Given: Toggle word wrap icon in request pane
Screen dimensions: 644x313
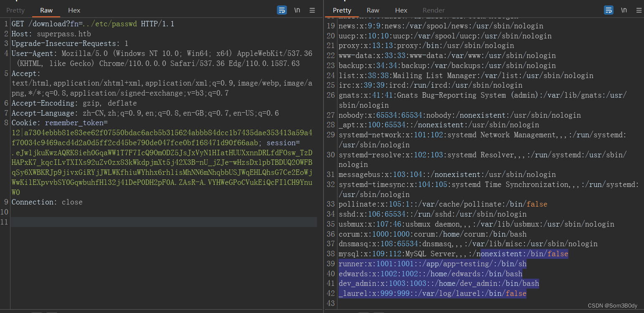Looking at the screenshot, I should pos(282,10).
